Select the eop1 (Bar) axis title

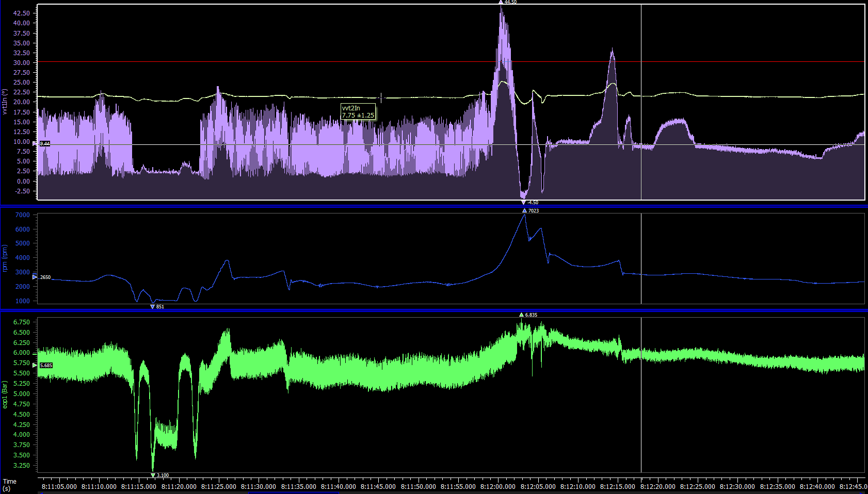5,394
